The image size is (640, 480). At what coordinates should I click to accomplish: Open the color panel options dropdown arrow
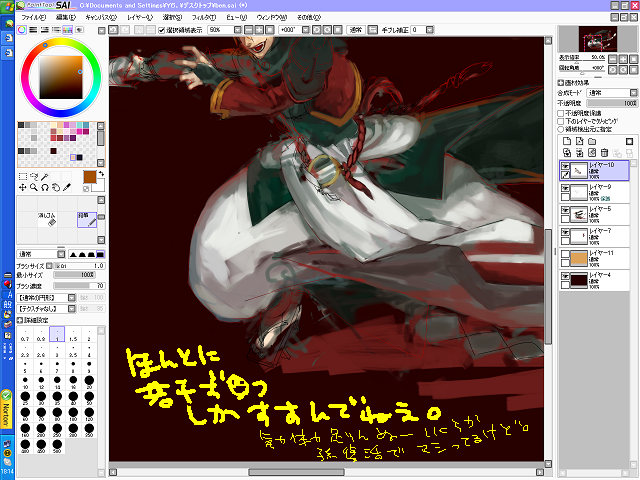pos(102,31)
